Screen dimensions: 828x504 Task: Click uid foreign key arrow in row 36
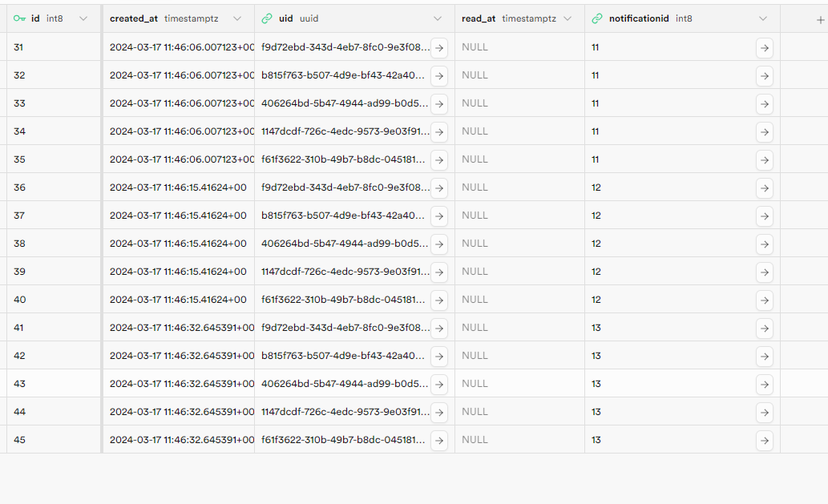(x=439, y=188)
